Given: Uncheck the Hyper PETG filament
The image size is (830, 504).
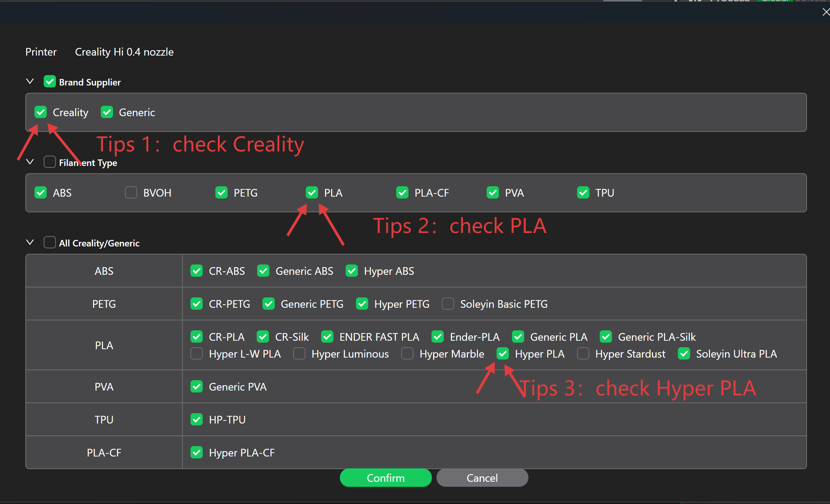Looking at the screenshot, I should click(x=362, y=304).
